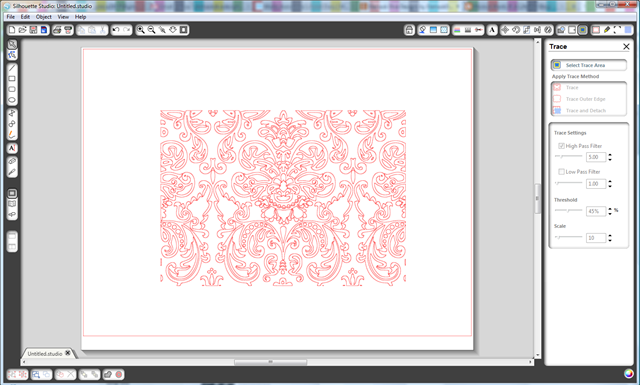Select the Rounded Rectangle tool
Viewport: 640px width, 385px height.
pyautogui.click(x=12, y=89)
